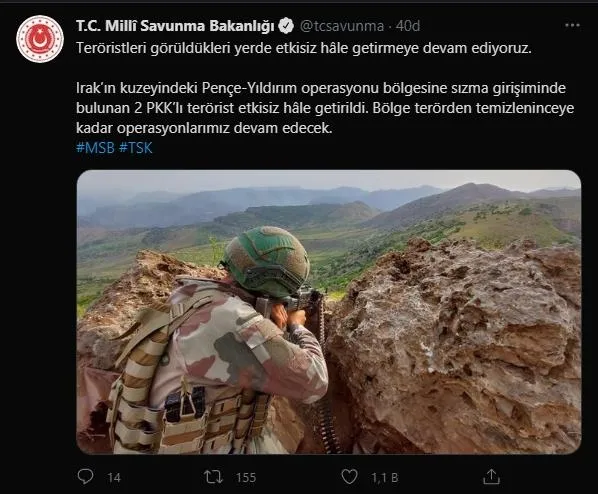Open the #TSK hashtag link

tap(136, 148)
